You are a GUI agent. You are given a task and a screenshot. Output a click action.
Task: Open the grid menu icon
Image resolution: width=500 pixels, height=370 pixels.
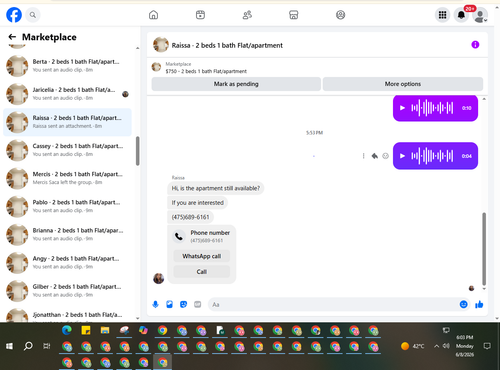(442, 15)
